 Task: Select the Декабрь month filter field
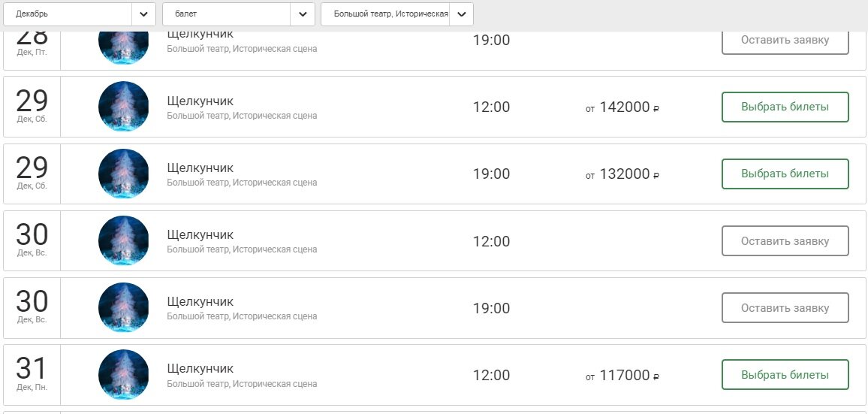[68, 14]
